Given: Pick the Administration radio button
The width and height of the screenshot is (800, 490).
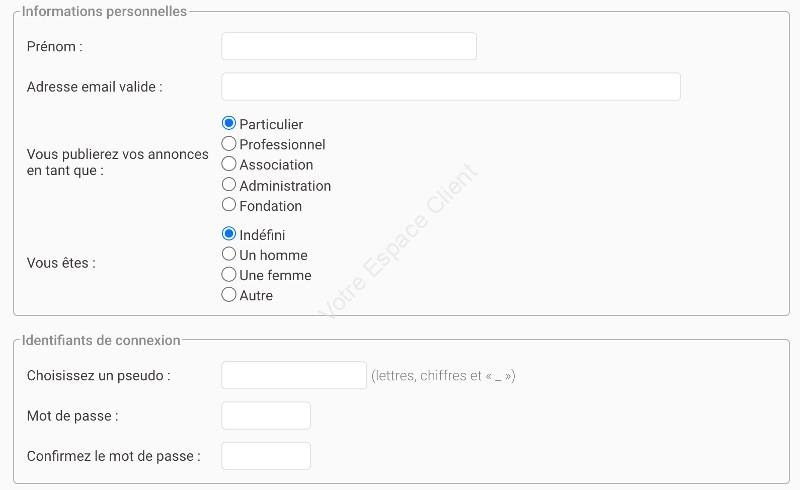Looking at the screenshot, I should click(229, 184).
